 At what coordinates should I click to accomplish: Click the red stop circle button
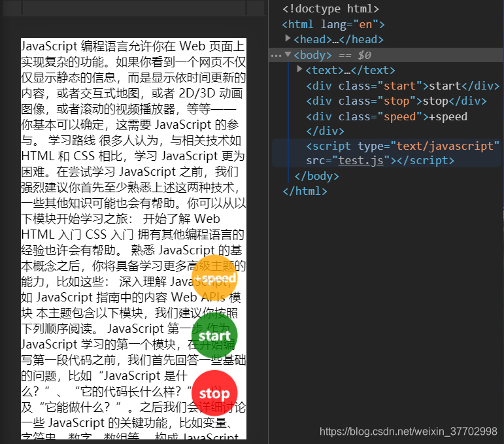tap(214, 393)
